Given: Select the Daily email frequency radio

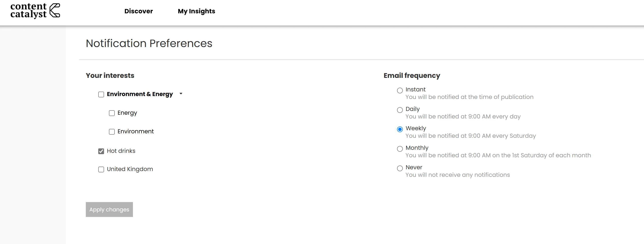Looking at the screenshot, I should [x=400, y=110].
